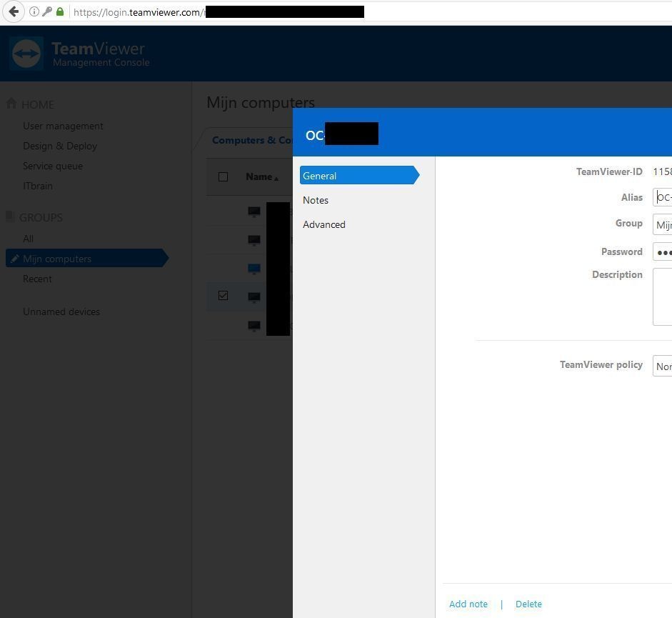Click the pencil edit icon on Mijn computers
This screenshot has width=672, height=618.
point(14,258)
